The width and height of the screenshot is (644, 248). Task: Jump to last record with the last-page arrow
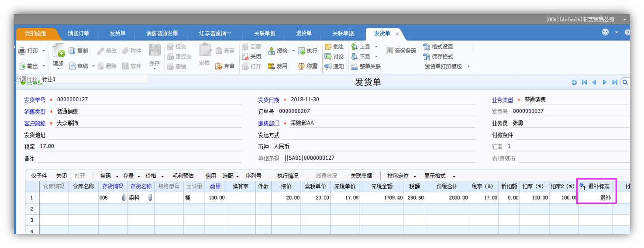click(x=615, y=82)
